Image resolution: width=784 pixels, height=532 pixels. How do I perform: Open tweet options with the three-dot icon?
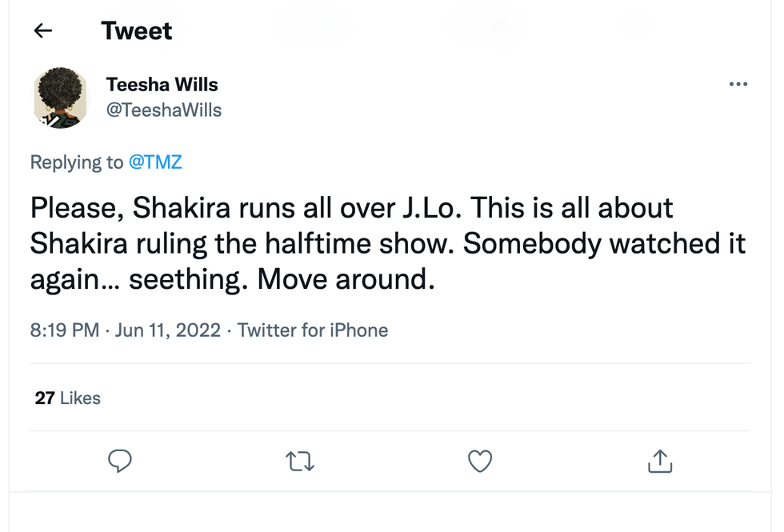point(738,83)
